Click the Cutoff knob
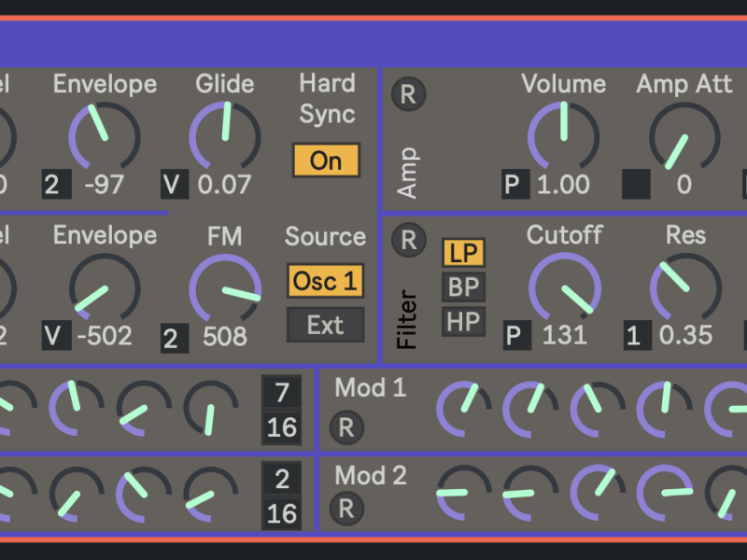747x560 pixels. click(564, 287)
